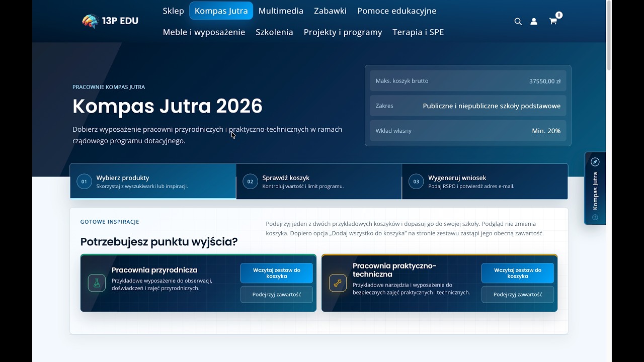
Task: Load Pracownia praktyczno-techniczna set into cart
Action: tap(518, 273)
